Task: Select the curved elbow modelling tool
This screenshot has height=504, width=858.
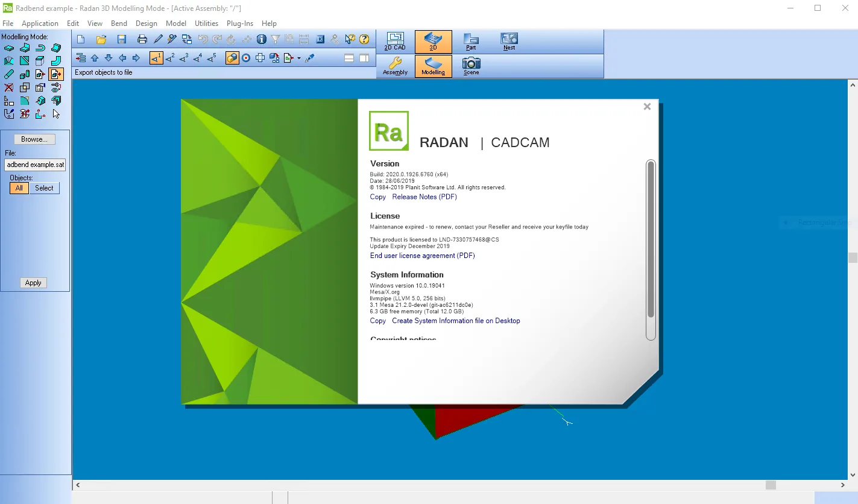Action: pos(56,61)
